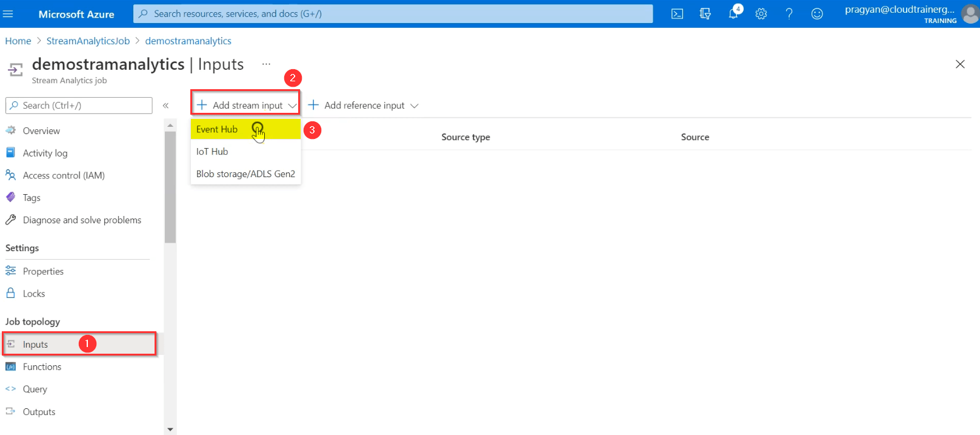Screen dimensions: 980x435
Task: Open the portal settings gear
Action: tap(761, 14)
